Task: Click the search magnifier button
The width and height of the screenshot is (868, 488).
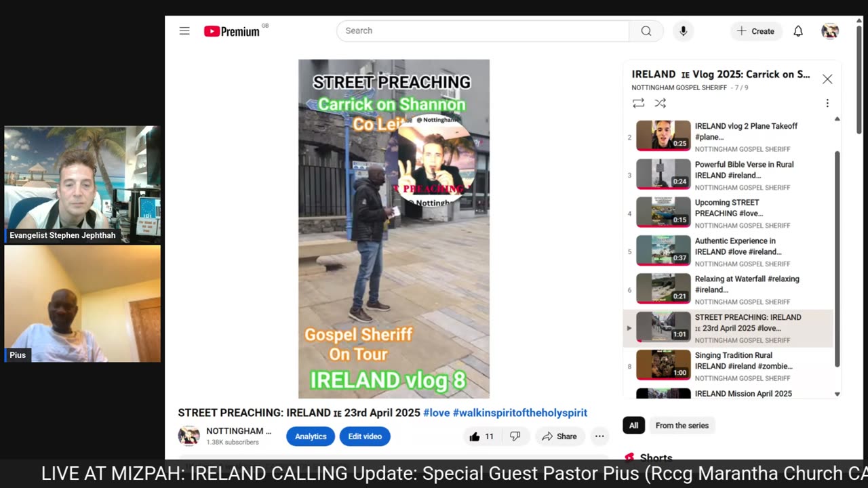Action: point(646,30)
